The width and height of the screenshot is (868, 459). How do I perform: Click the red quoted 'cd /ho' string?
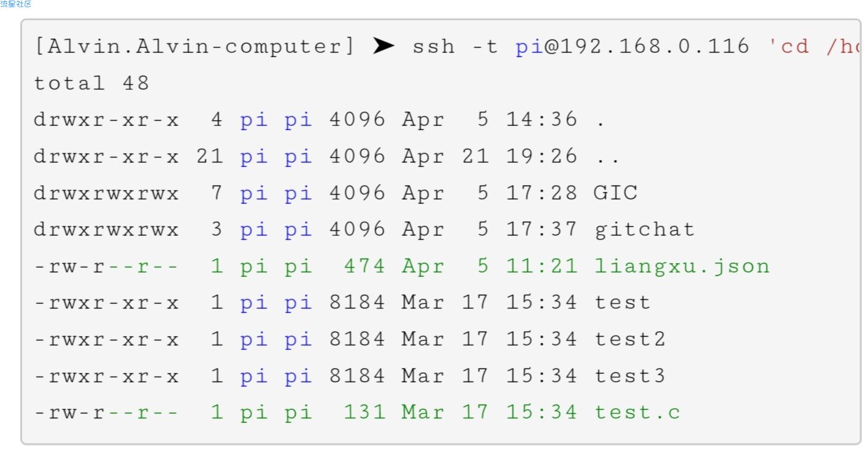[x=812, y=47]
